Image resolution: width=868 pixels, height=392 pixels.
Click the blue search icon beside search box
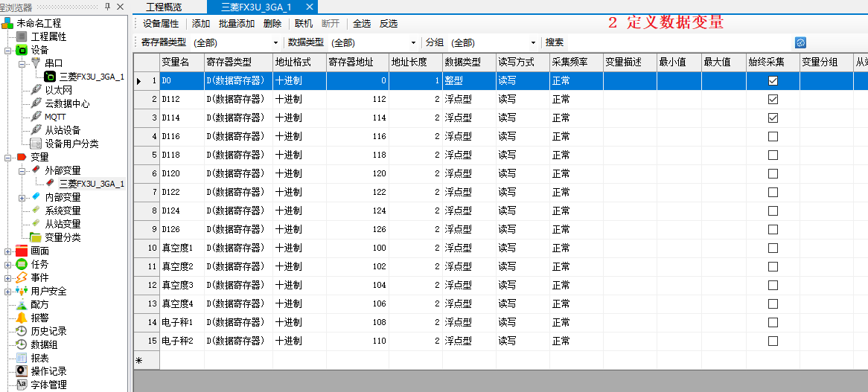point(801,43)
